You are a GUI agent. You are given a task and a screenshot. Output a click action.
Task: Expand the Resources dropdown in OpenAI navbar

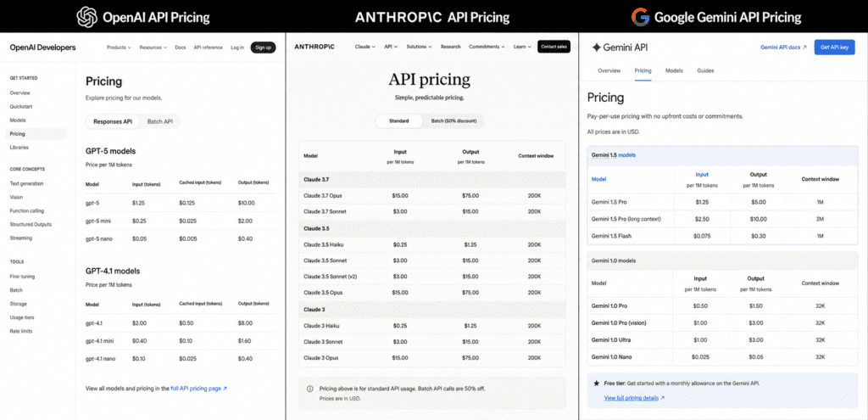153,48
